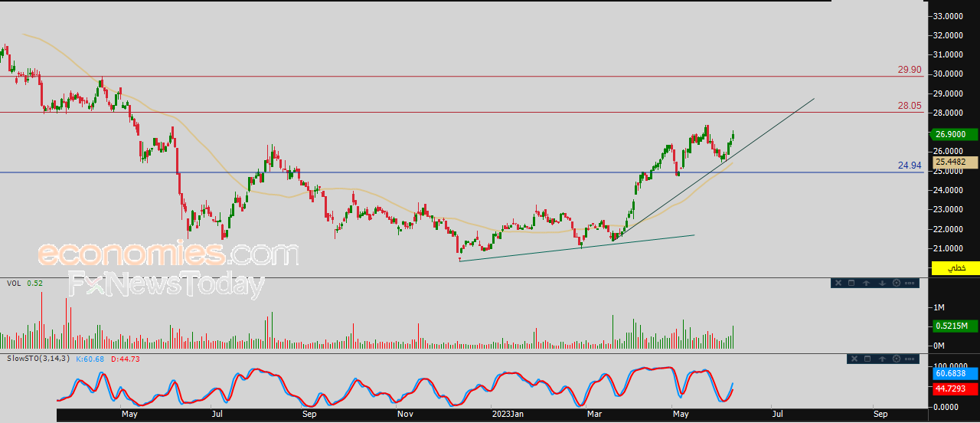The height and width of the screenshot is (423, 980).
Task: Close the SlowSTO indicator panel
Action: pos(854,359)
